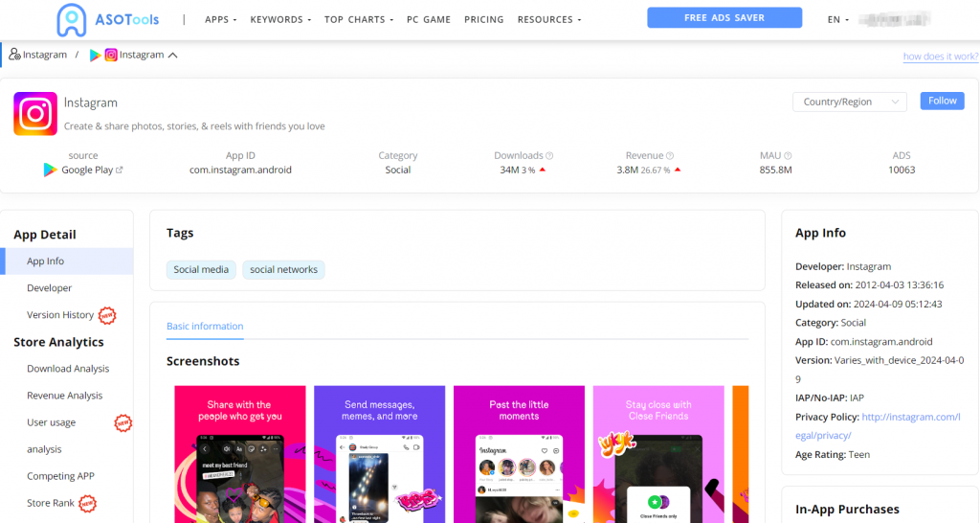The height and width of the screenshot is (523, 980).
Task: Open the EN language selector
Action: [837, 19]
